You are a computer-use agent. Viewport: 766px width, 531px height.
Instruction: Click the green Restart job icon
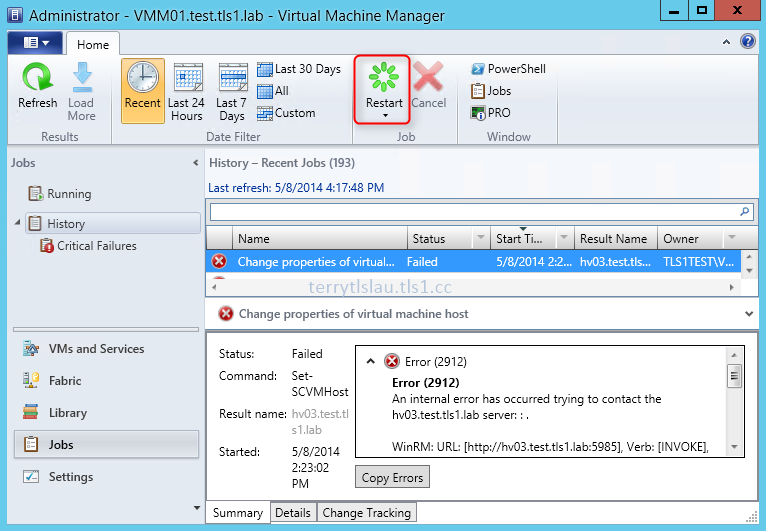(384, 77)
